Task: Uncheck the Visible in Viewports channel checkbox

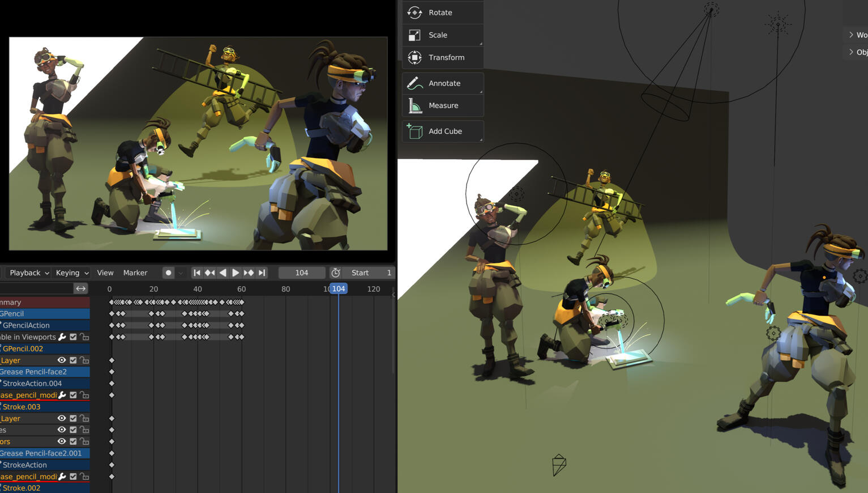Action: pyautogui.click(x=73, y=337)
